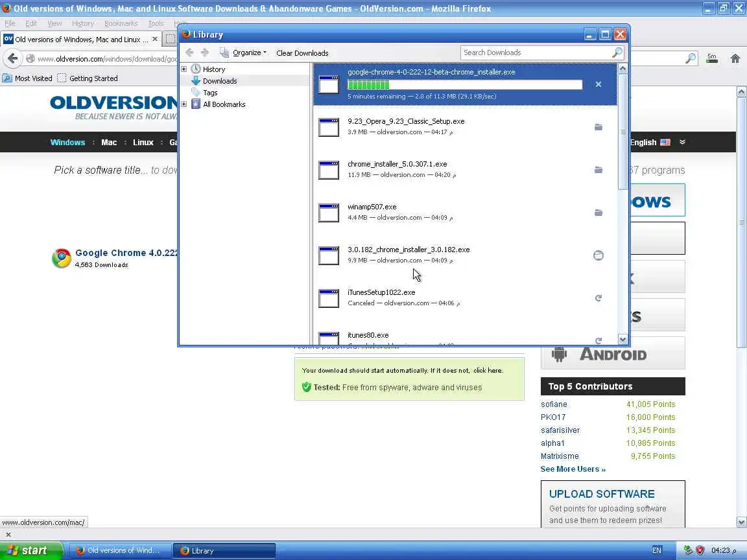Click Firefox browser back button
The width and height of the screenshot is (747, 560).
(13, 58)
